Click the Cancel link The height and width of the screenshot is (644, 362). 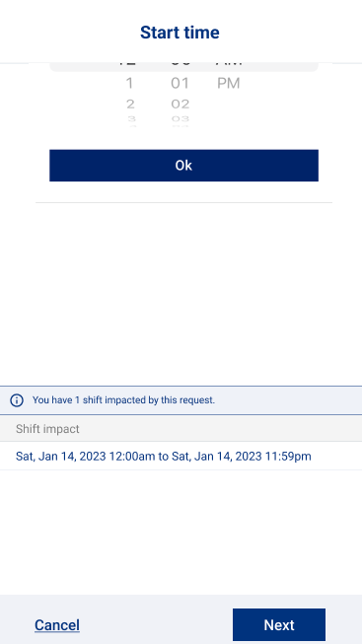click(x=57, y=625)
